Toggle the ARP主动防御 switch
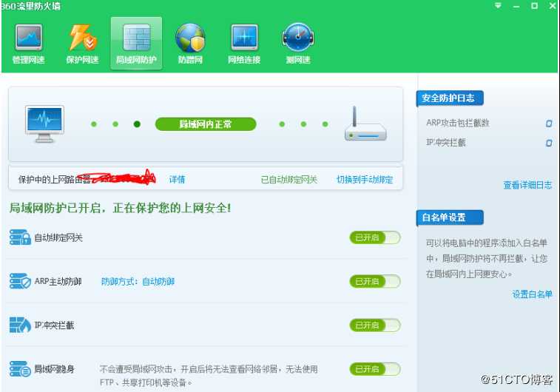 [375, 282]
